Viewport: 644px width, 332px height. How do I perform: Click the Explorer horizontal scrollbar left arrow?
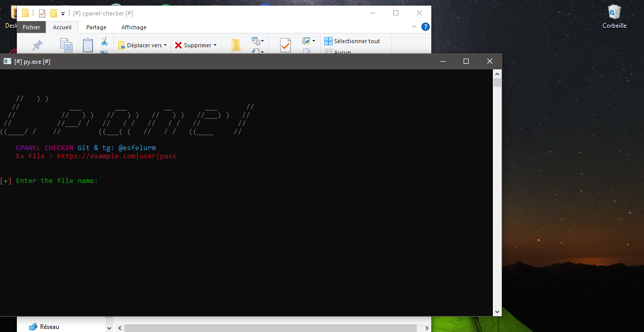point(119,327)
